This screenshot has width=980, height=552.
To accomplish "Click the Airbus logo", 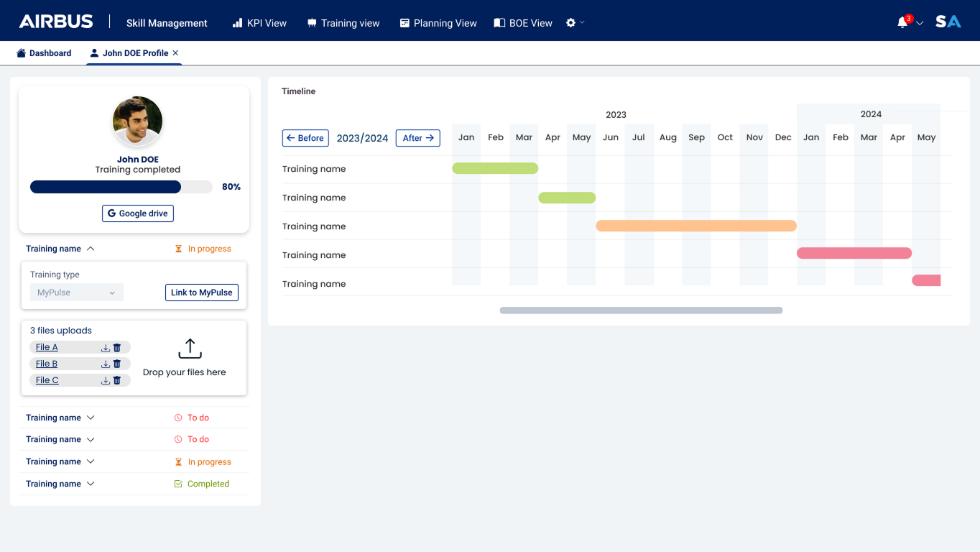I will click(56, 22).
